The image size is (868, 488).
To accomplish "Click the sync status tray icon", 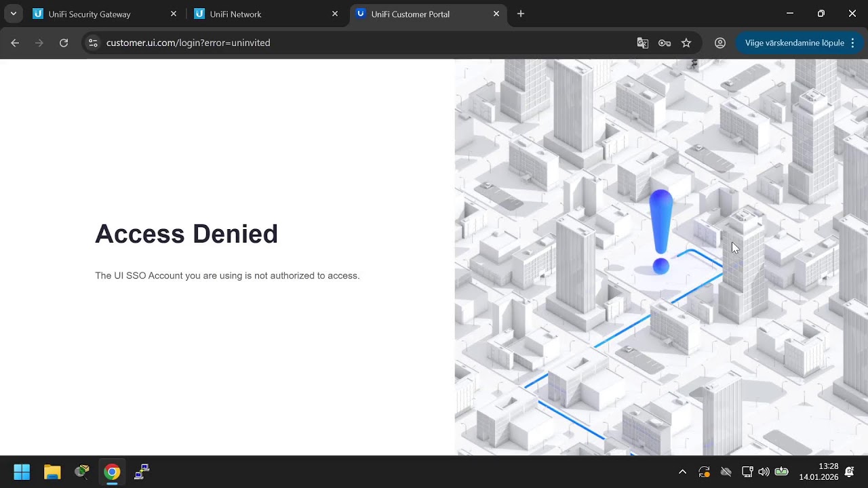I will coord(704,472).
